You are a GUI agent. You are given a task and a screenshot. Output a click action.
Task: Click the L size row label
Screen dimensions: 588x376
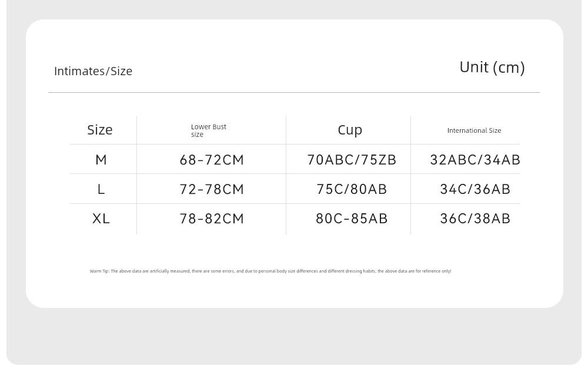(101, 189)
